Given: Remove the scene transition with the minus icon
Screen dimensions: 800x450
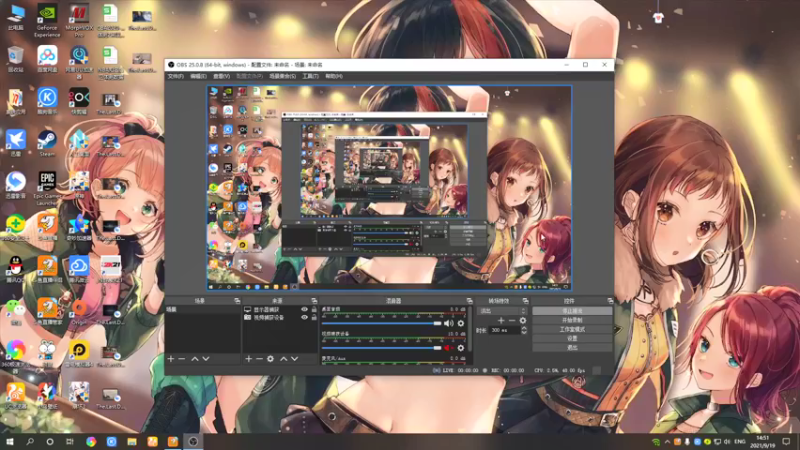Looking at the screenshot, I should click(x=512, y=320).
